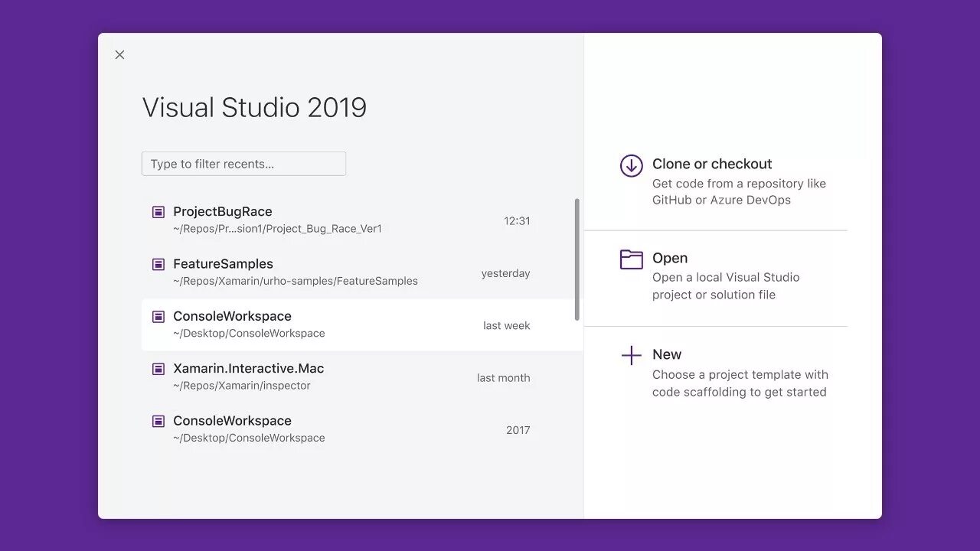
Task: Click the FeatureSamples solution icon
Action: [x=158, y=264]
